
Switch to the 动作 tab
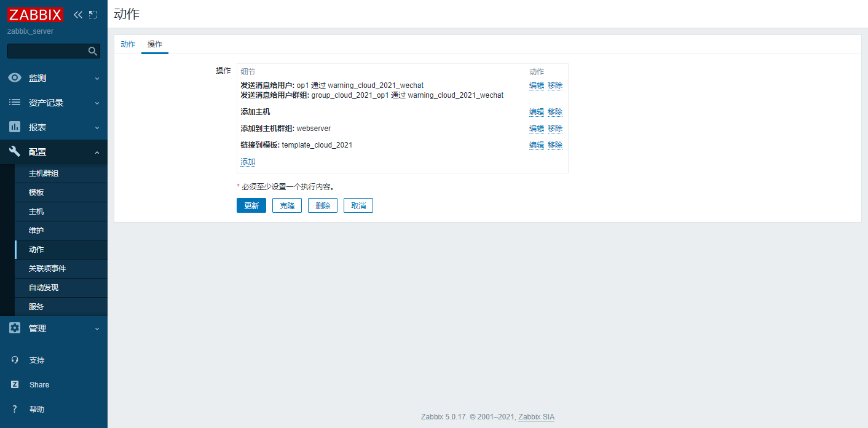pos(128,44)
